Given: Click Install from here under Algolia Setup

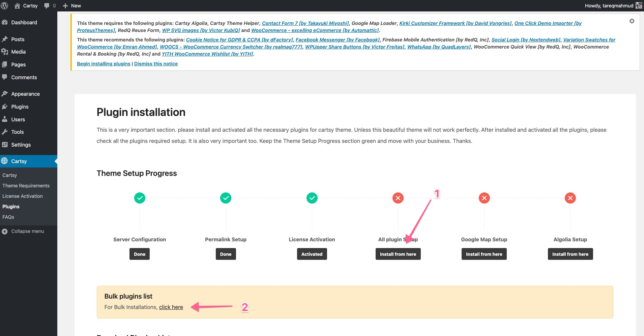Looking at the screenshot, I should 570,254.
